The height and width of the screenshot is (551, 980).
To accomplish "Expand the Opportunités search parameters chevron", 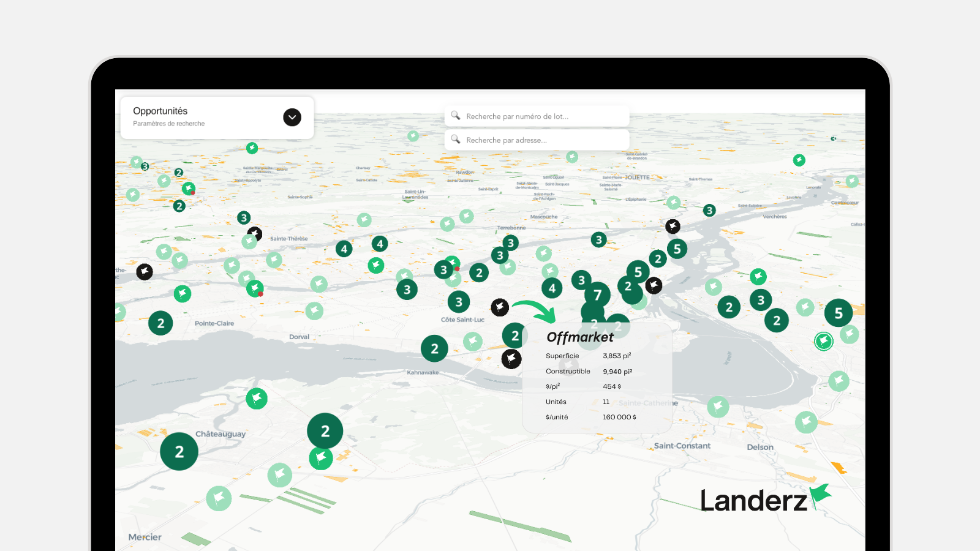I will (292, 117).
